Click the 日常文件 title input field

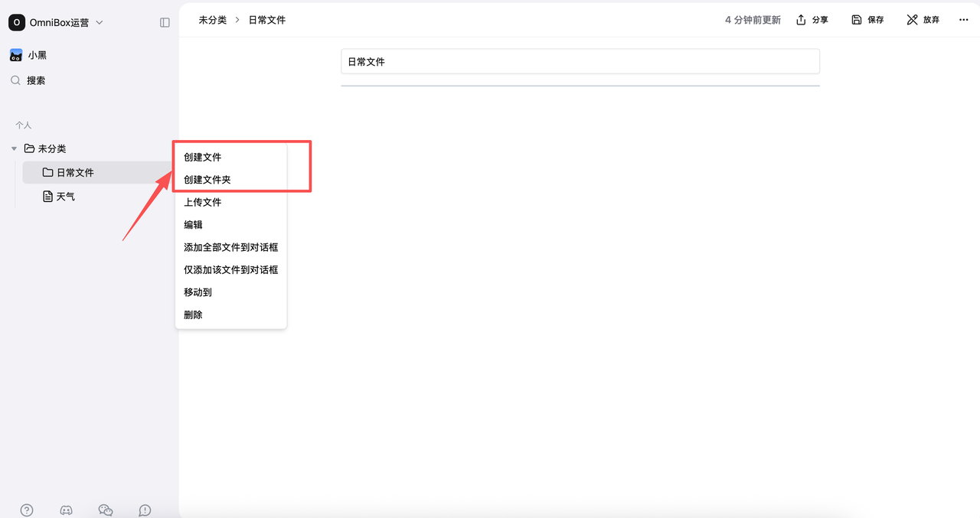580,61
